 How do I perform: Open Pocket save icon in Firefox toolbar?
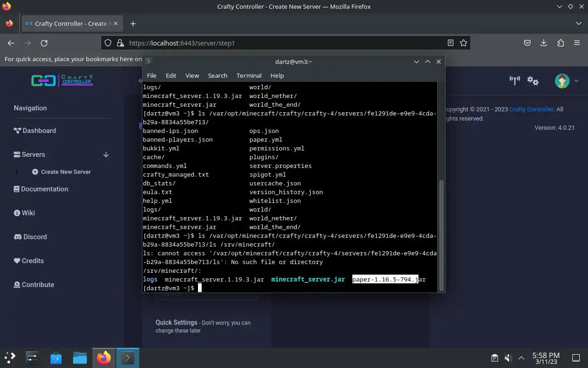(x=527, y=43)
